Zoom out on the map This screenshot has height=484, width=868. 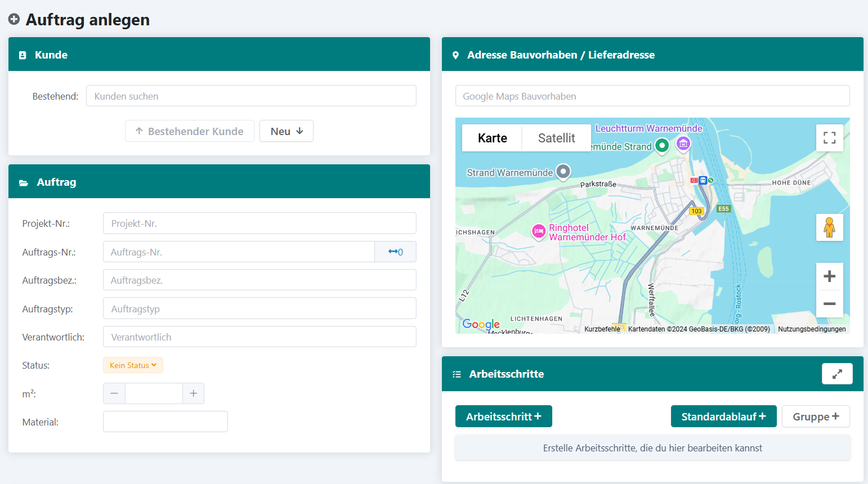[x=829, y=304]
